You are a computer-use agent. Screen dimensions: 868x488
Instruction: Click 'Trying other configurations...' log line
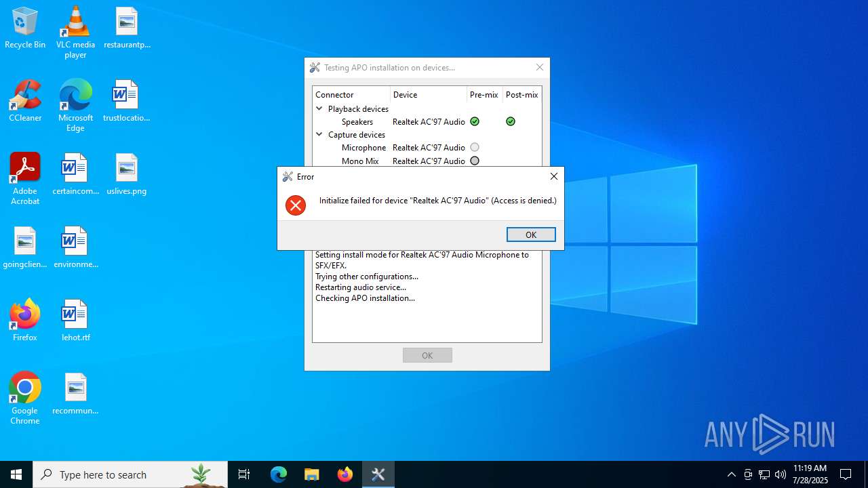tap(367, 277)
